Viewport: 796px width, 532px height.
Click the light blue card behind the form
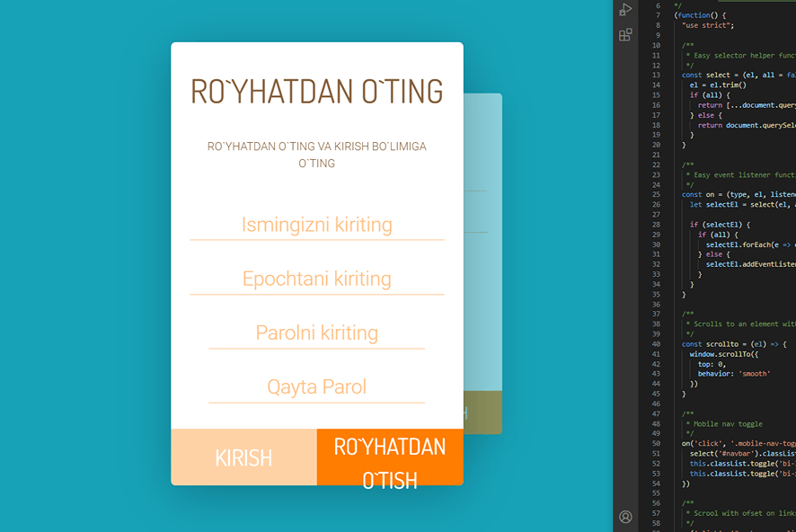[482, 270]
